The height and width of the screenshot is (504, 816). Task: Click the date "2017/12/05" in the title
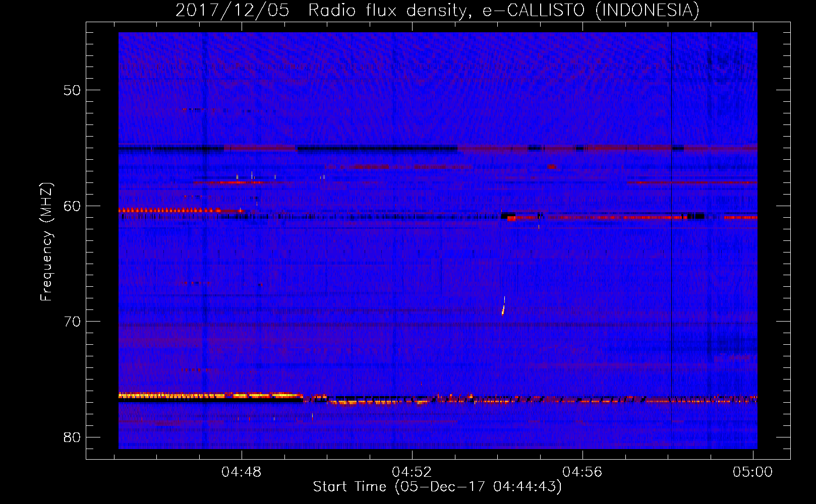pos(232,10)
